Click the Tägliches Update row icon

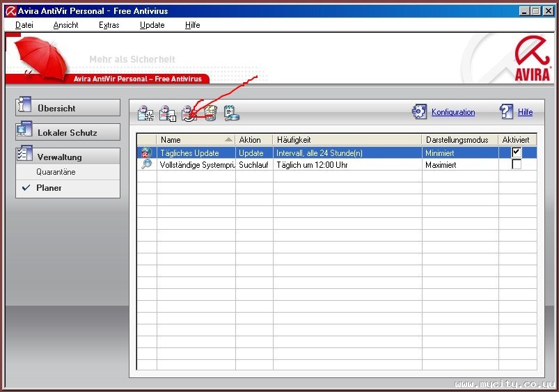click(146, 152)
